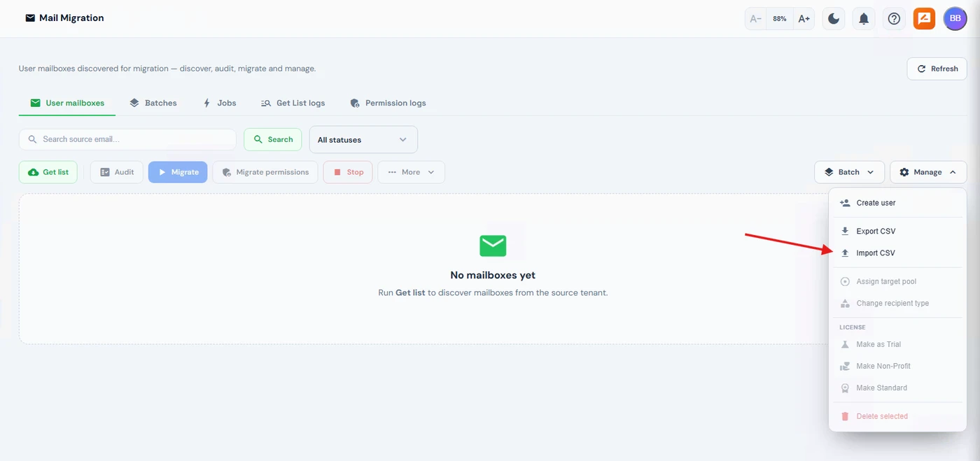Switch to the Batches tab
The image size is (980, 461).
point(153,103)
